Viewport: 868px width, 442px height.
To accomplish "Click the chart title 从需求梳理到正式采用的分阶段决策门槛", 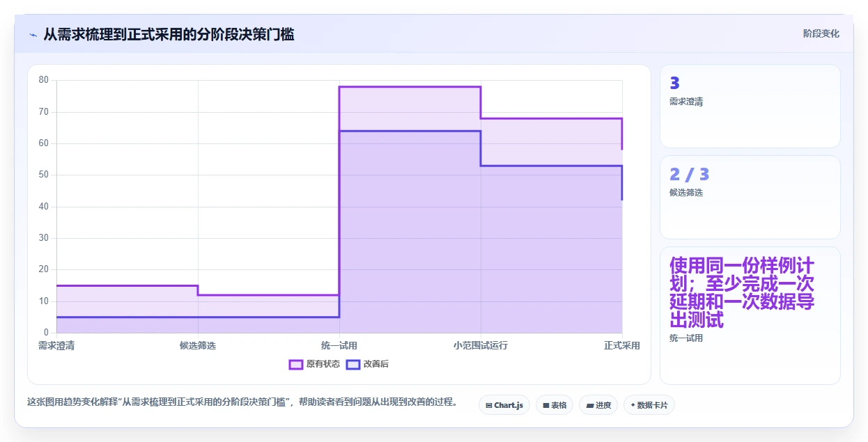I will coord(169,34).
